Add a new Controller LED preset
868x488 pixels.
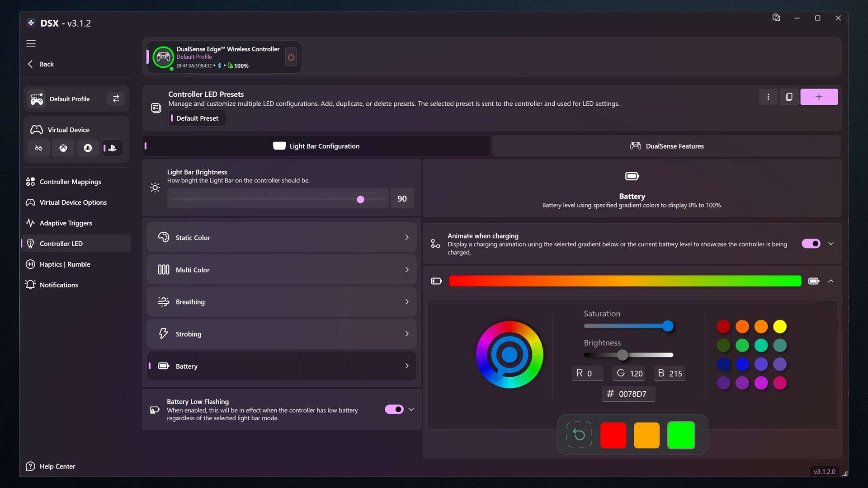pyautogui.click(x=819, y=97)
